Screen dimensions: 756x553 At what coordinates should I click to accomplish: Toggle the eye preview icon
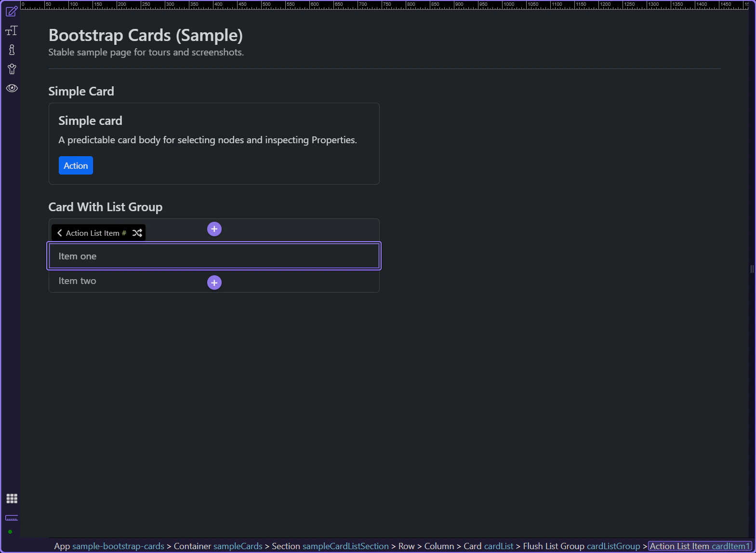click(12, 88)
